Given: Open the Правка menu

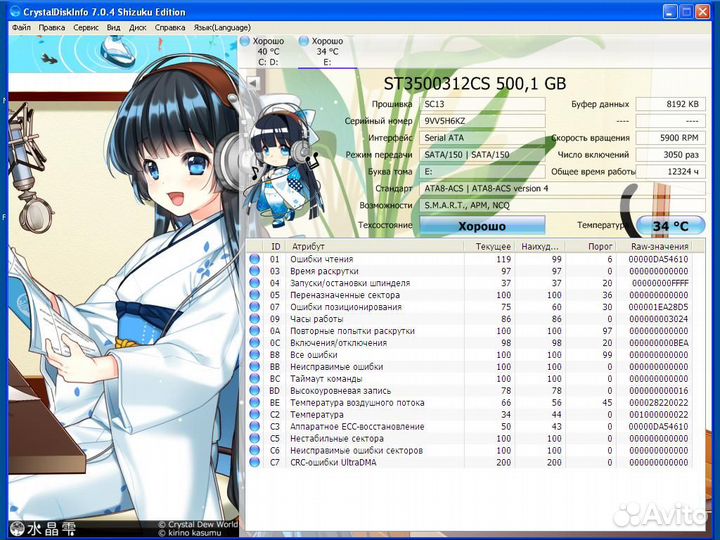Looking at the screenshot, I should tap(51, 28).
